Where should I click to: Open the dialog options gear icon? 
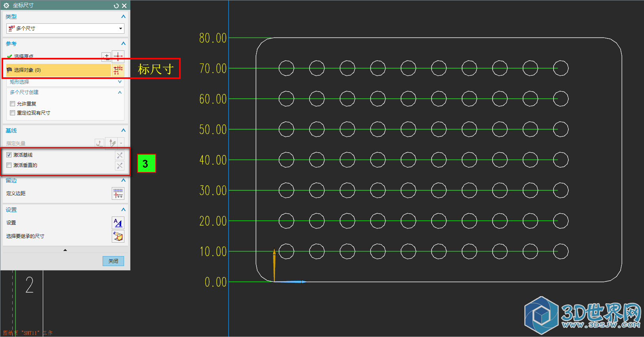(6, 6)
